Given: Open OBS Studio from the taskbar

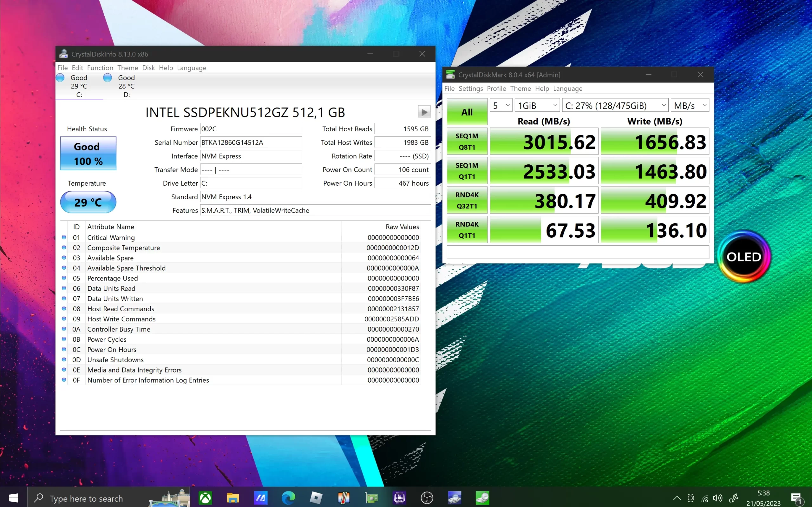Looking at the screenshot, I should pos(427,497).
